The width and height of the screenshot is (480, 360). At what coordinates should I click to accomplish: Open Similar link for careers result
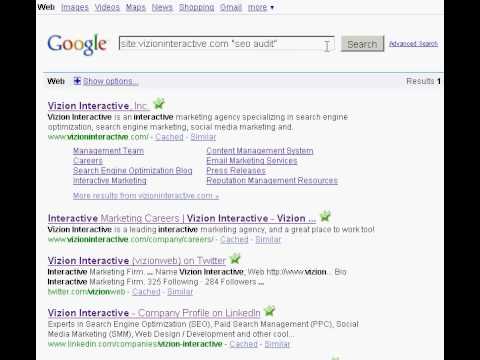tap(268, 239)
